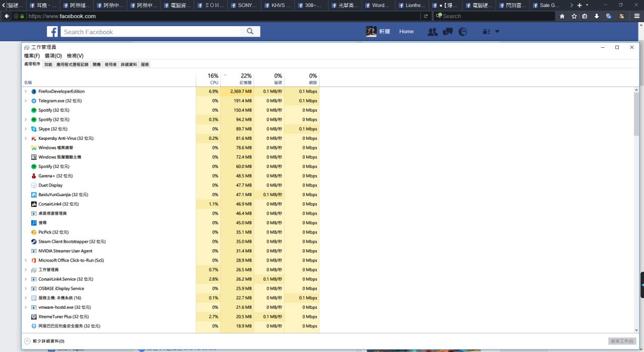Viewport: 644px width, 352px height.
Task: Click the Firefox downloads arrow icon
Action: [597, 16]
